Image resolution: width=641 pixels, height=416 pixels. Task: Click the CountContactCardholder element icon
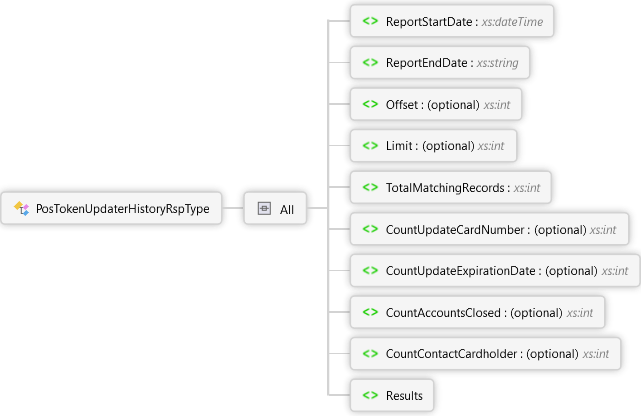(x=369, y=354)
